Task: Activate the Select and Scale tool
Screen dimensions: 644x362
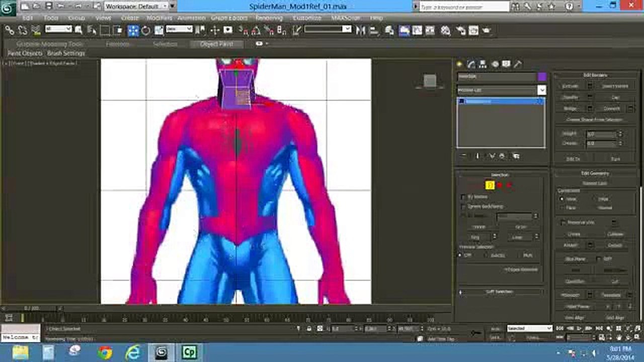Action: [158, 30]
